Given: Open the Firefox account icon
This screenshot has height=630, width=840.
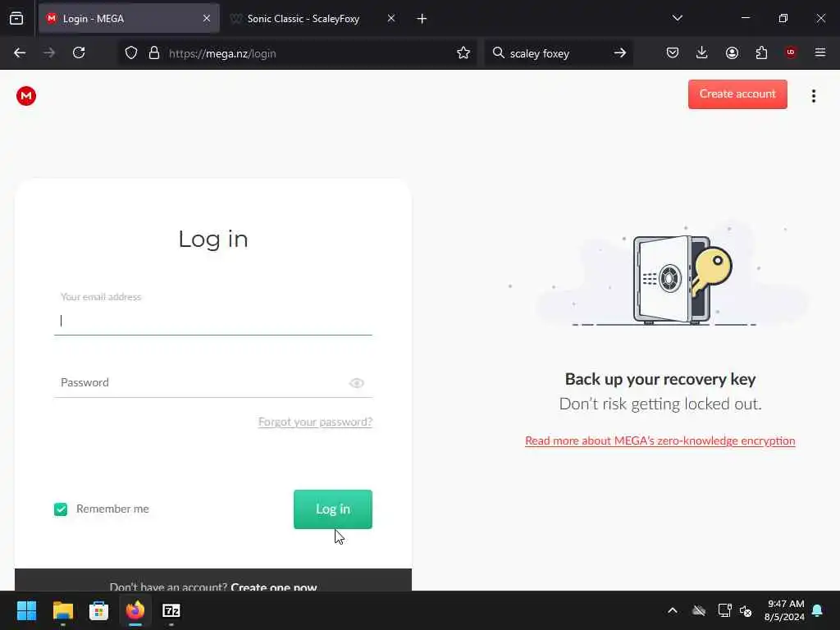Looking at the screenshot, I should click(x=732, y=53).
